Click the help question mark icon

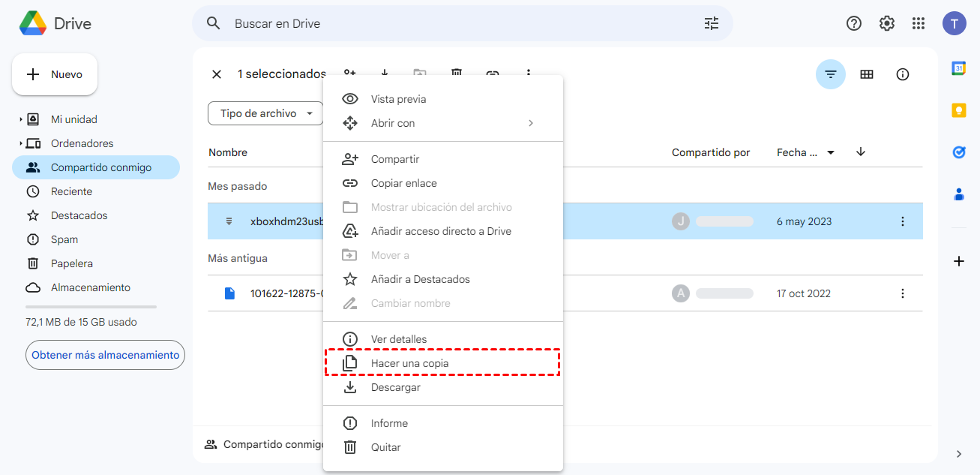(x=854, y=23)
